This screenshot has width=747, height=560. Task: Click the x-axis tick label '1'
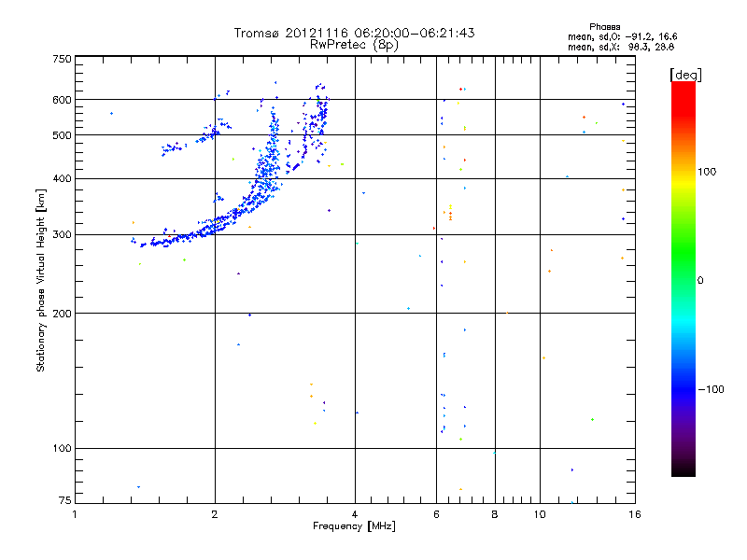pos(75,514)
